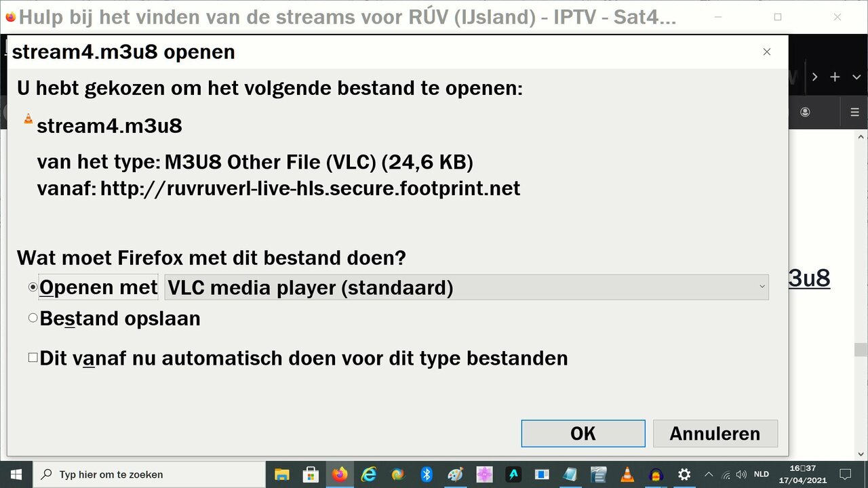The height and width of the screenshot is (488, 868).
Task: Open the VLC media player application dropdown
Action: click(x=466, y=287)
